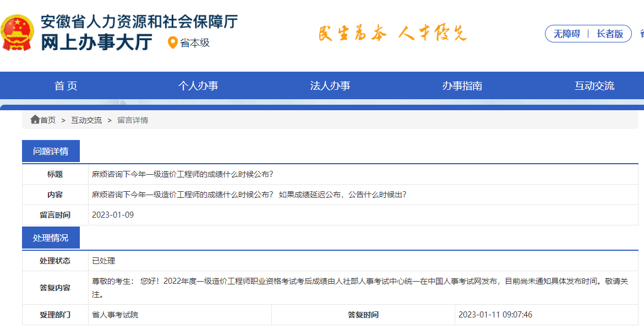Click 互动交流 in the breadcrumb trail
Image resolution: width=644 pixels, height=334 pixels.
click(x=85, y=120)
